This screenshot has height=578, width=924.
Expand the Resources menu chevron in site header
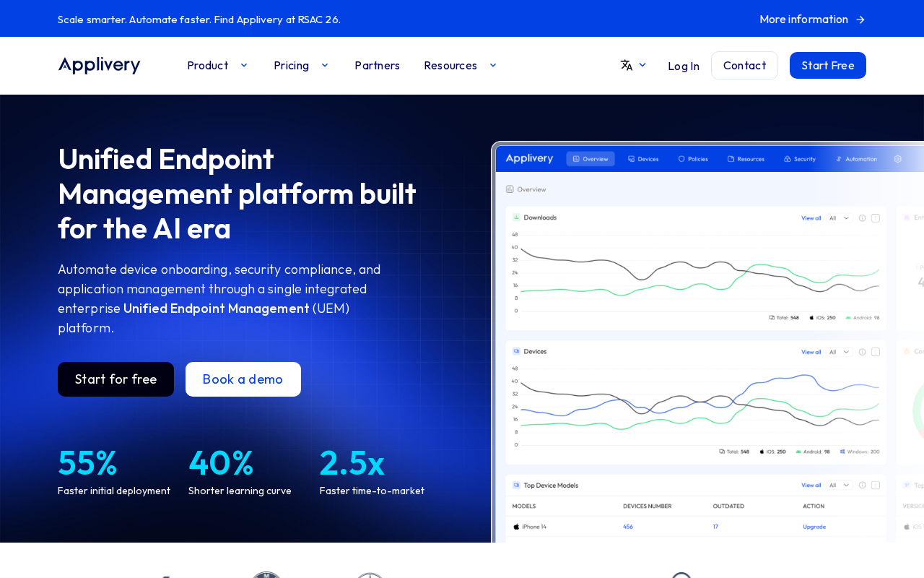coord(493,65)
